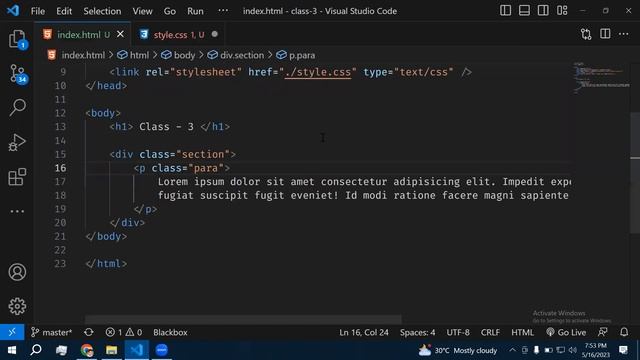The width and height of the screenshot is (640, 360).
Task: Start Go Live server
Action: 566,332
